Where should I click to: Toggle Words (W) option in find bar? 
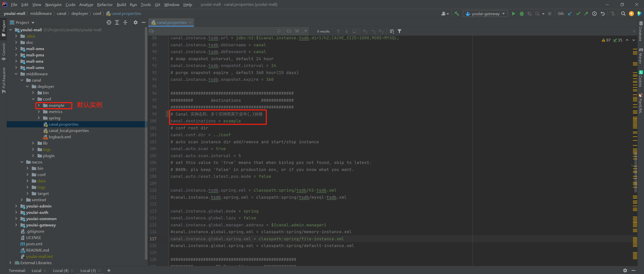297,31
